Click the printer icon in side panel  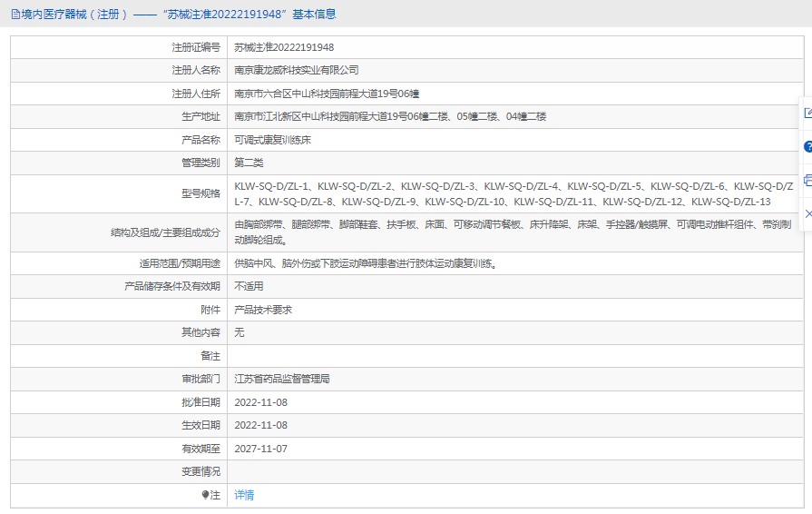tap(807, 181)
